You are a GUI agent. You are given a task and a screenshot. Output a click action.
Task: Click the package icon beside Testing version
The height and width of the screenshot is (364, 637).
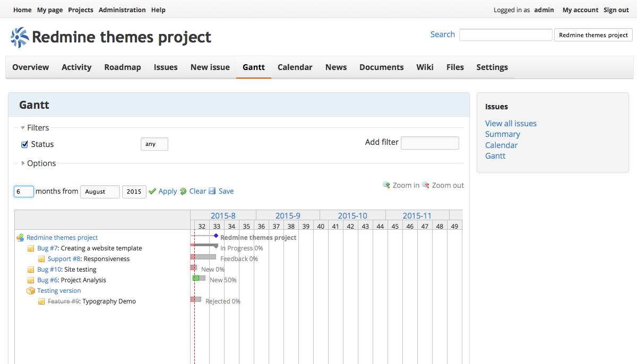[x=31, y=291]
